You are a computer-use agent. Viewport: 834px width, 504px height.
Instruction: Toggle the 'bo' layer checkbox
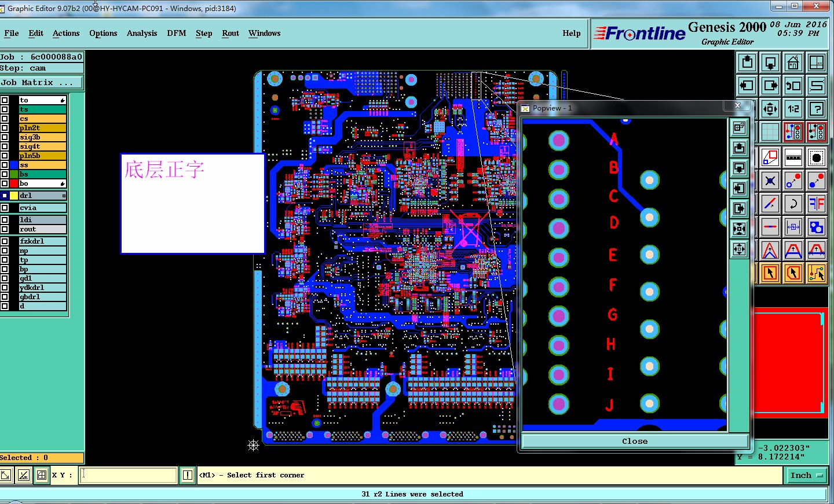click(5, 183)
